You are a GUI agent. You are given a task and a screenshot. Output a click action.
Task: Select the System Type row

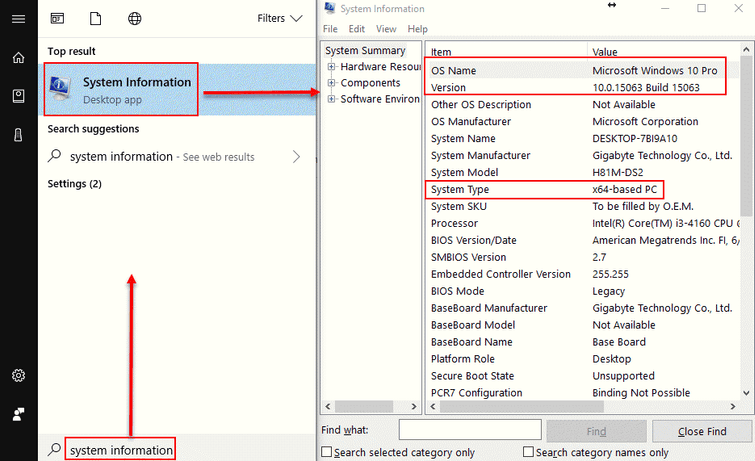(x=583, y=189)
